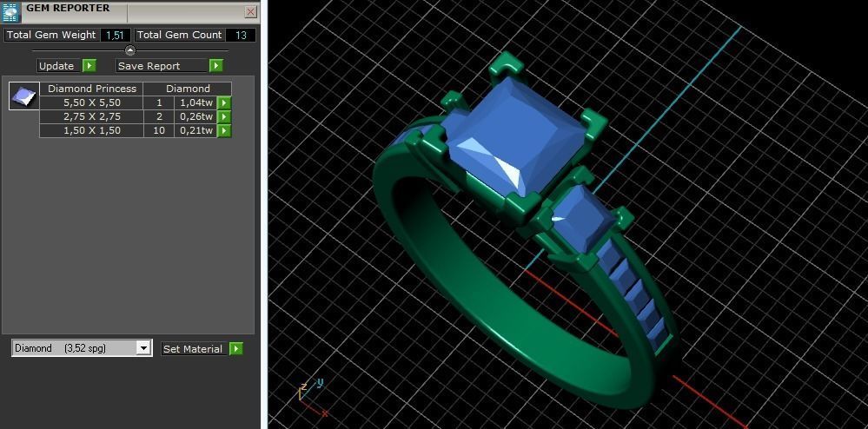This screenshot has width=868, height=429.
Task: Click the green arrow on the 0,26tw row
Action: pyautogui.click(x=224, y=116)
